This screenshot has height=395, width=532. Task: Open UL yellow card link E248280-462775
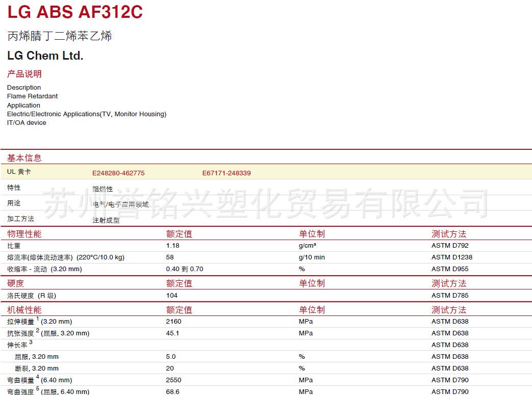(118, 173)
